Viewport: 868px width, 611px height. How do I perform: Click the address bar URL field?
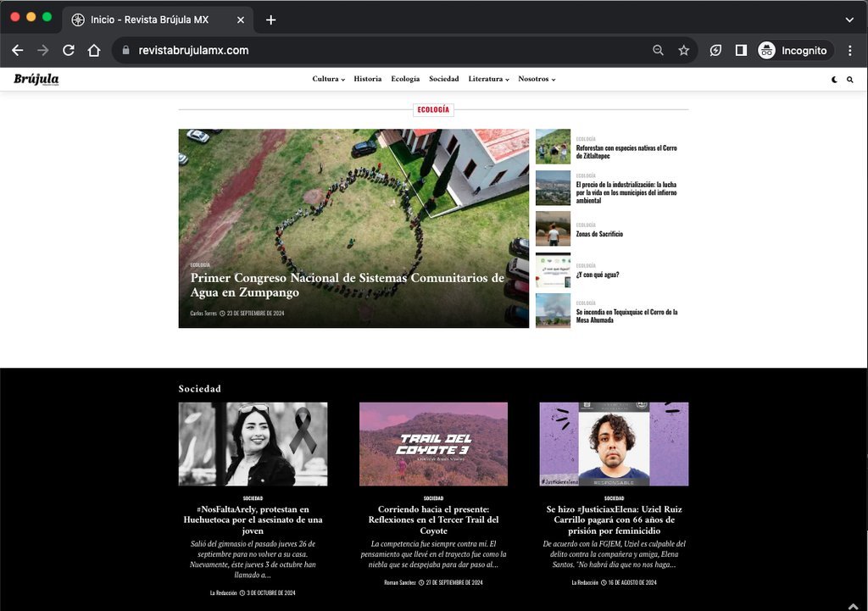pos(387,50)
